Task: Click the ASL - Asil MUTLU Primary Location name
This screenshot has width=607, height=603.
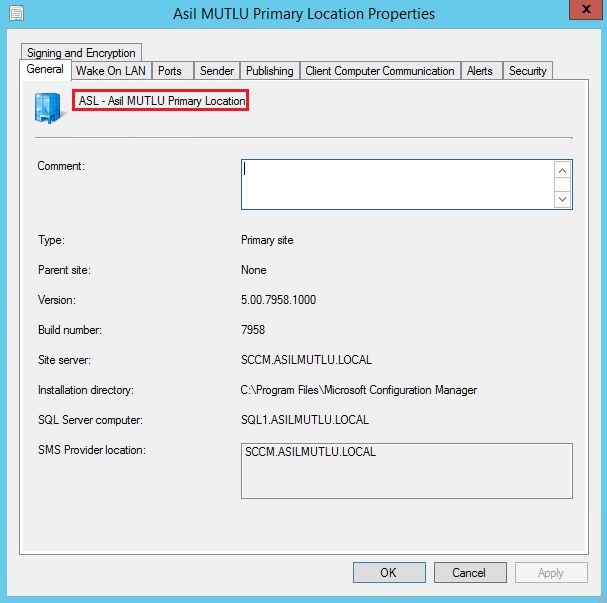Action: coord(161,101)
